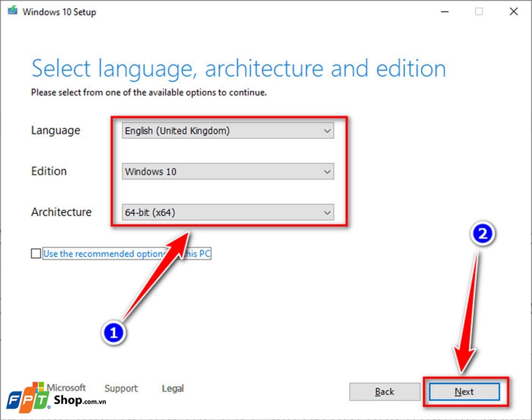The width and height of the screenshot is (532, 420).
Task: Click the Back button
Action: pyautogui.click(x=384, y=392)
